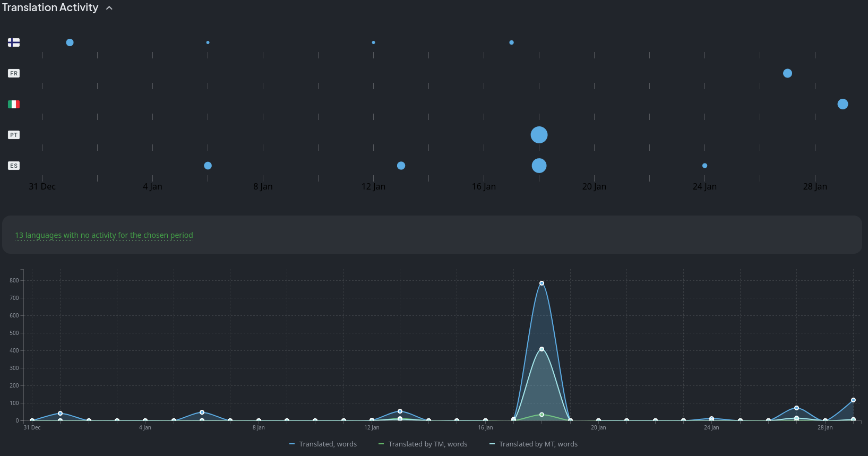Image resolution: width=868 pixels, height=456 pixels.
Task: Click the PT language badge
Action: [x=14, y=135]
